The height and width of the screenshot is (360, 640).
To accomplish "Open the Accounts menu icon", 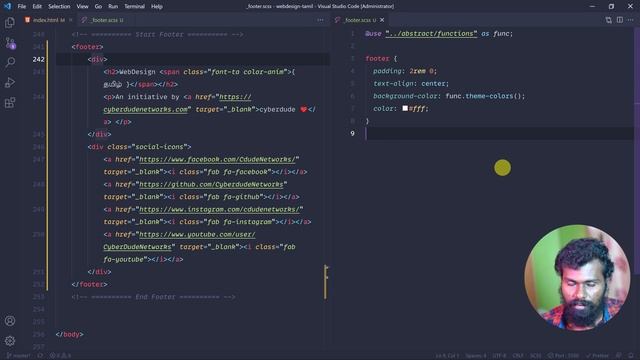I will (10, 321).
